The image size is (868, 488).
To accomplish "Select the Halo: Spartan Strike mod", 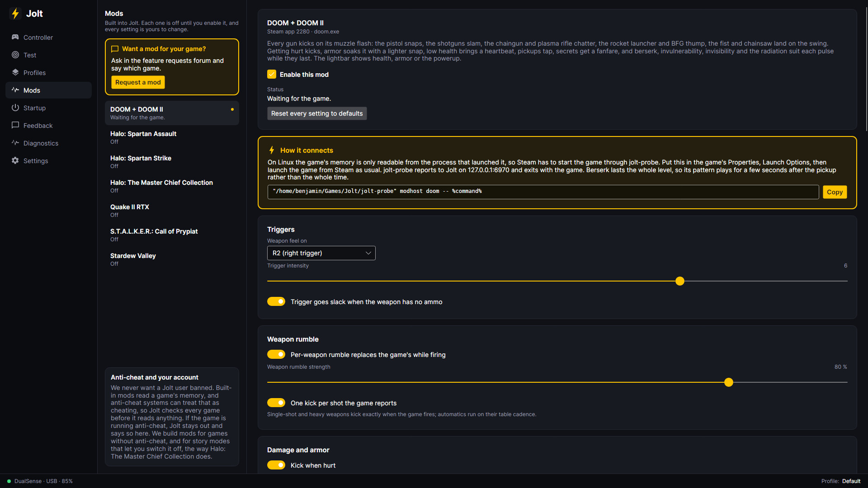I will click(x=172, y=162).
